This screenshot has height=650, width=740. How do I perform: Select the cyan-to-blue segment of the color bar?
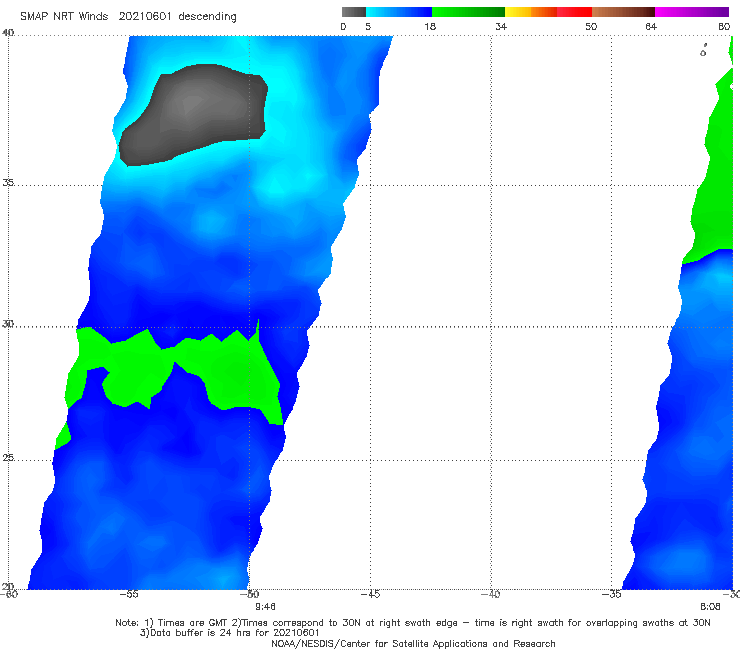point(399,12)
